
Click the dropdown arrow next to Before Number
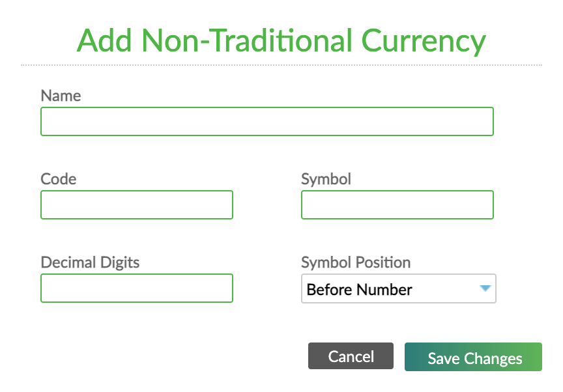point(485,288)
